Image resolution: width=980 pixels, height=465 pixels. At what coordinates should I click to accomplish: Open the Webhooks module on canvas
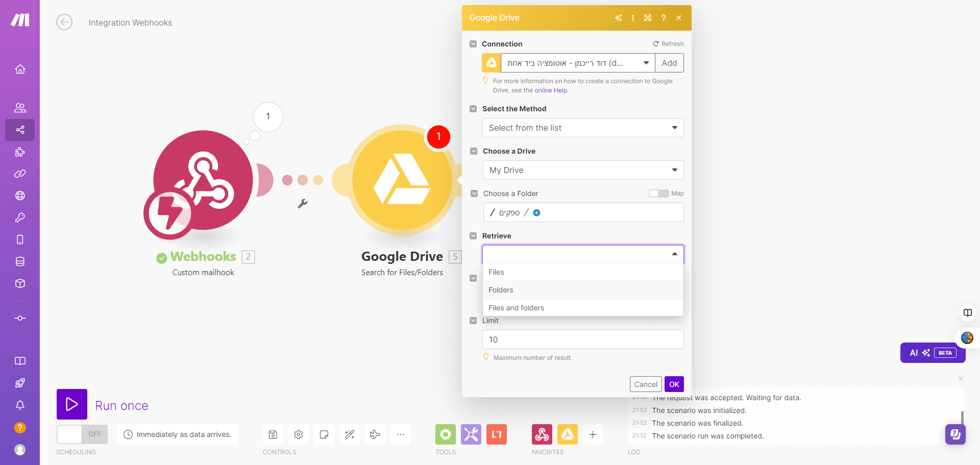[203, 180]
